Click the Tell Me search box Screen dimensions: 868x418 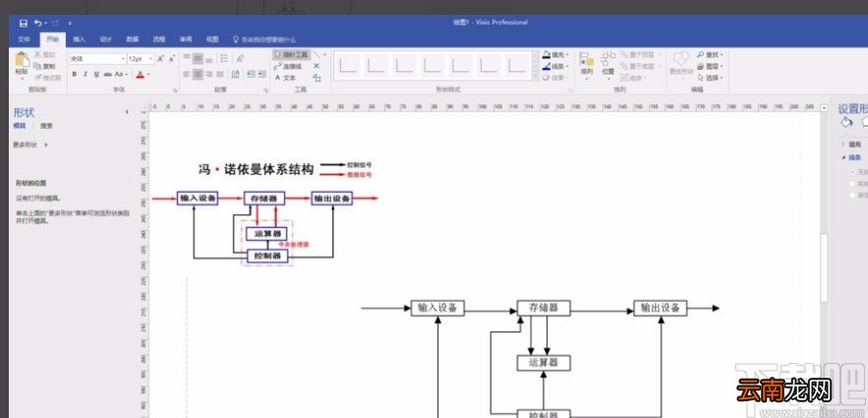point(265,40)
